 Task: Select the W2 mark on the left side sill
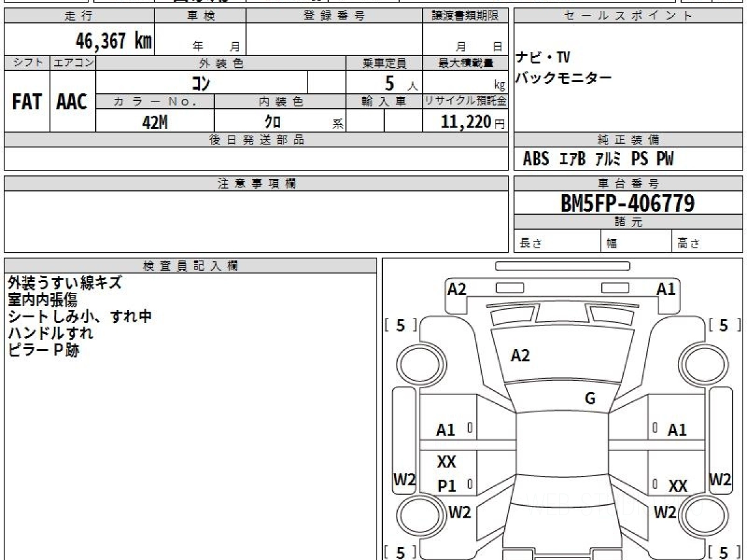coord(404,480)
